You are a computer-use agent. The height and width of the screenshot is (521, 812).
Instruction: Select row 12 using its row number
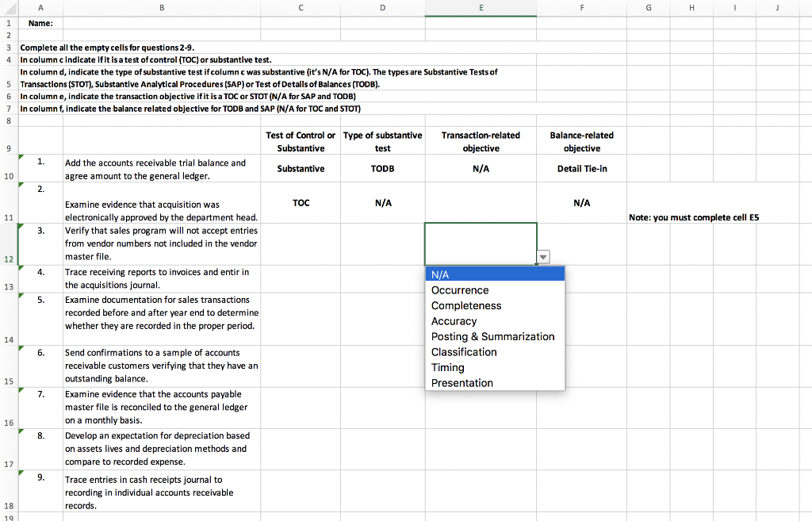click(x=8, y=258)
